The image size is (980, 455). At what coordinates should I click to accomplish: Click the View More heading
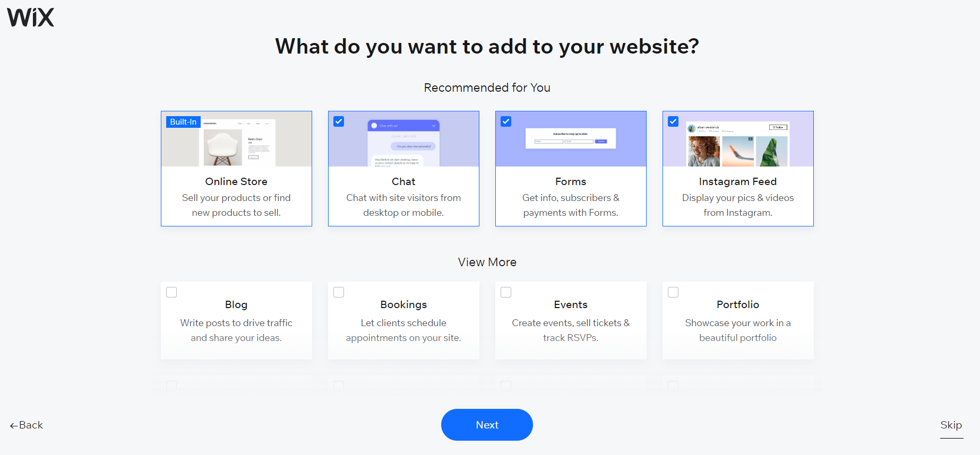pyautogui.click(x=487, y=262)
